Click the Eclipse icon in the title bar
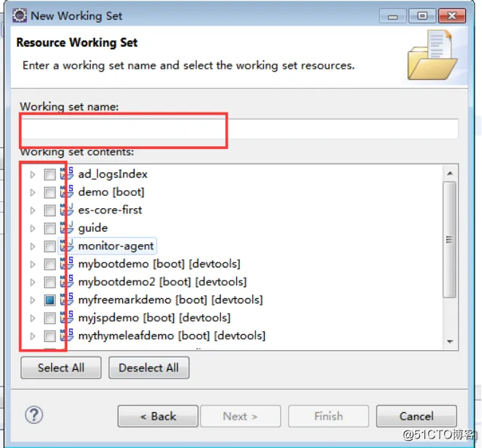The image size is (482, 448). pyautogui.click(x=19, y=15)
